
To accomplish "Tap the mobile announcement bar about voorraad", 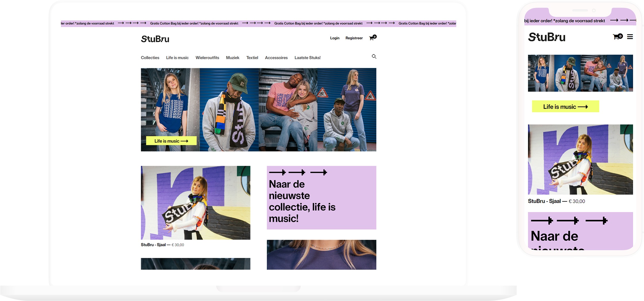I will (580, 21).
